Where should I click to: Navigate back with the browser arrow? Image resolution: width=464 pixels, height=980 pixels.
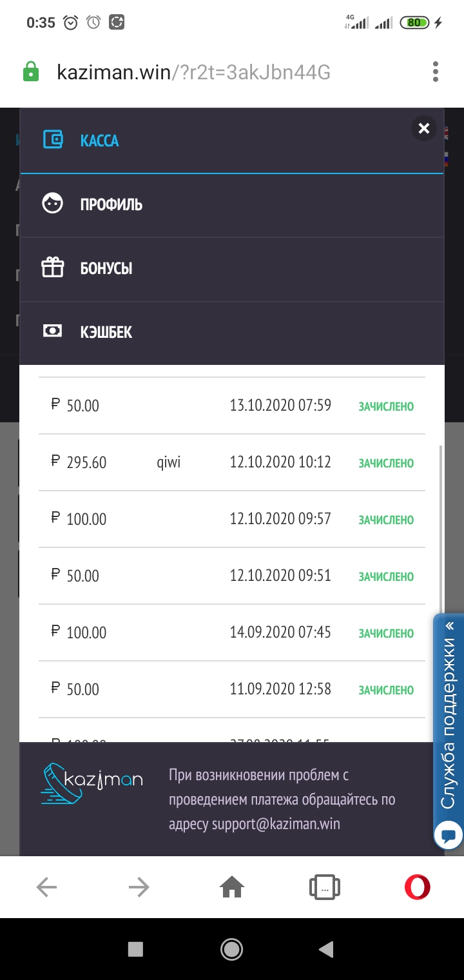point(46,888)
